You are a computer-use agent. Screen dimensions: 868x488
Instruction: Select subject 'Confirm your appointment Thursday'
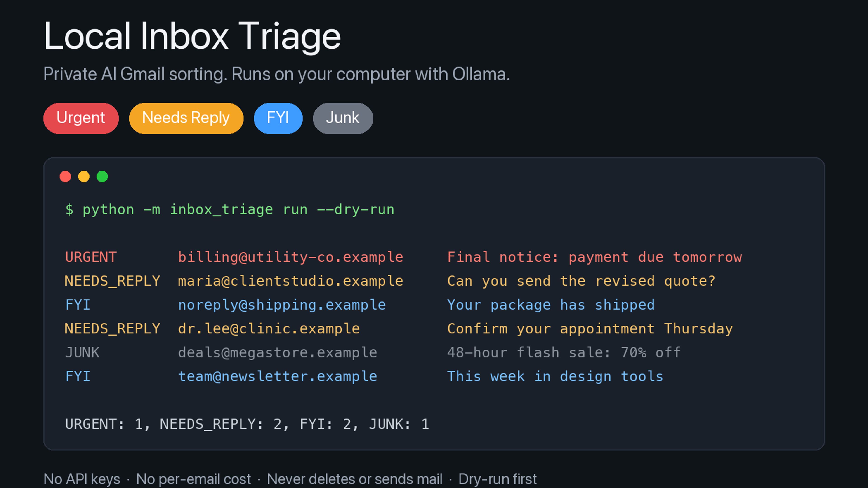pos(590,329)
